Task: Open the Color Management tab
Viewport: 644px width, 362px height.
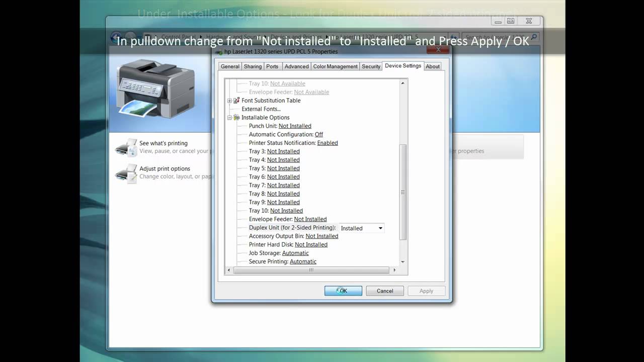Action: tap(335, 66)
